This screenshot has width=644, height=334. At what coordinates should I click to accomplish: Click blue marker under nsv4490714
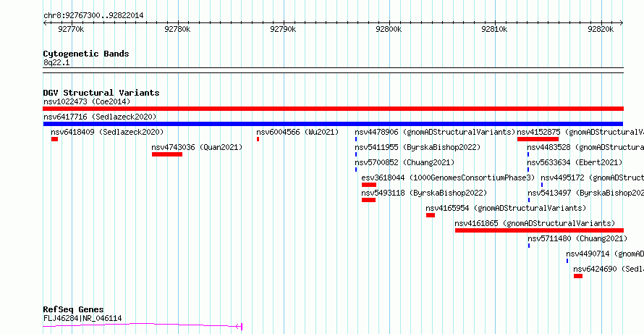567,261
